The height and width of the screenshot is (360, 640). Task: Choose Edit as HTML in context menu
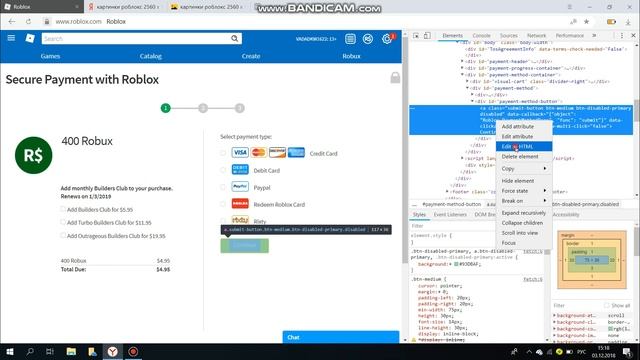coord(524,146)
